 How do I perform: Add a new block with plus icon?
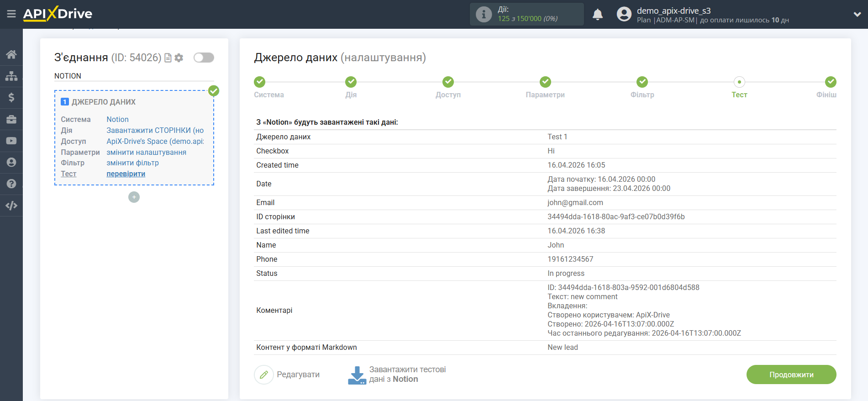coord(134,197)
